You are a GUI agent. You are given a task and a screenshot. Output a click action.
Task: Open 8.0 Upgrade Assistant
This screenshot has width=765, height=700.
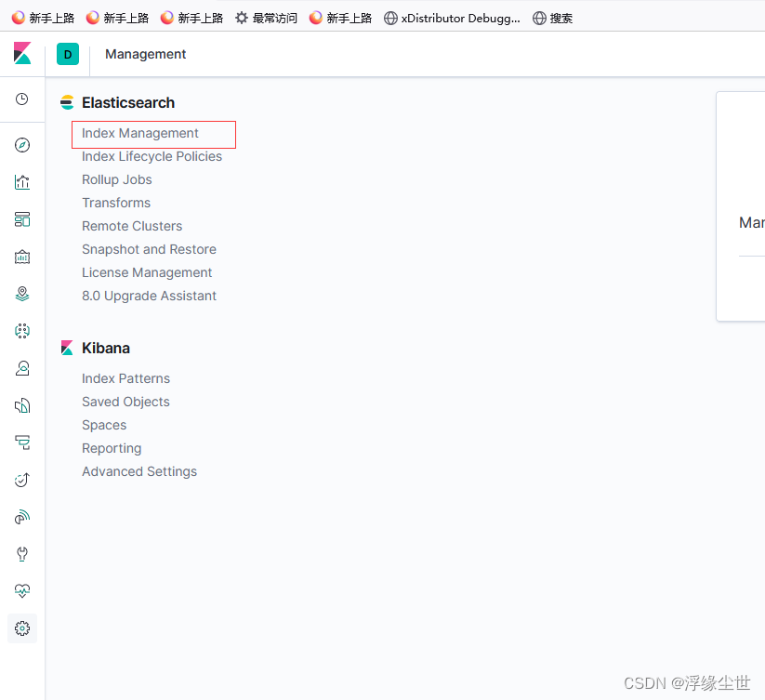[x=149, y=297]
